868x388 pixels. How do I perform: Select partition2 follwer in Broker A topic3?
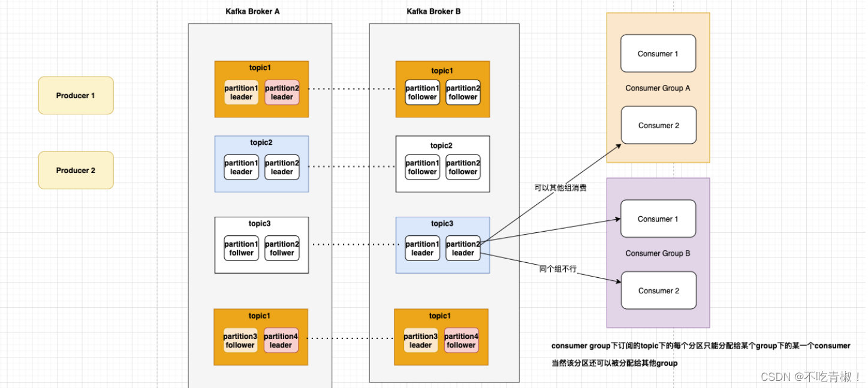(282, 248)
